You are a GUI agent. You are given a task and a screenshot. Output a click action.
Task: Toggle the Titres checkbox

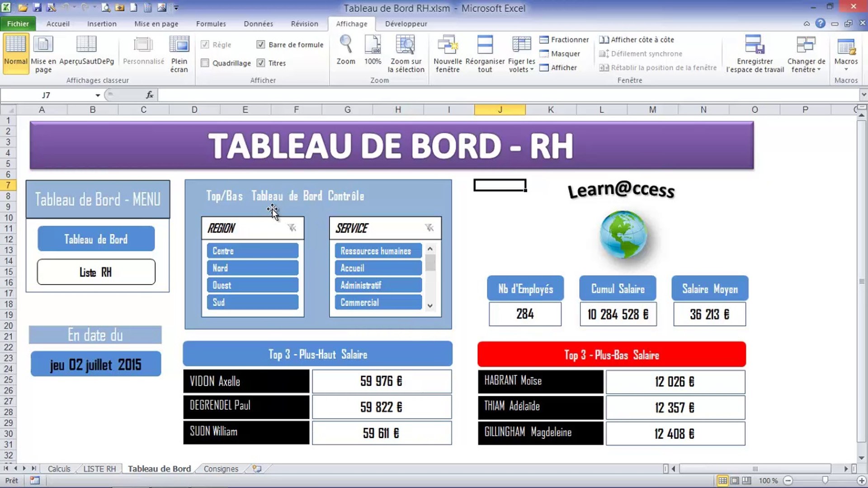coord(261,63)
